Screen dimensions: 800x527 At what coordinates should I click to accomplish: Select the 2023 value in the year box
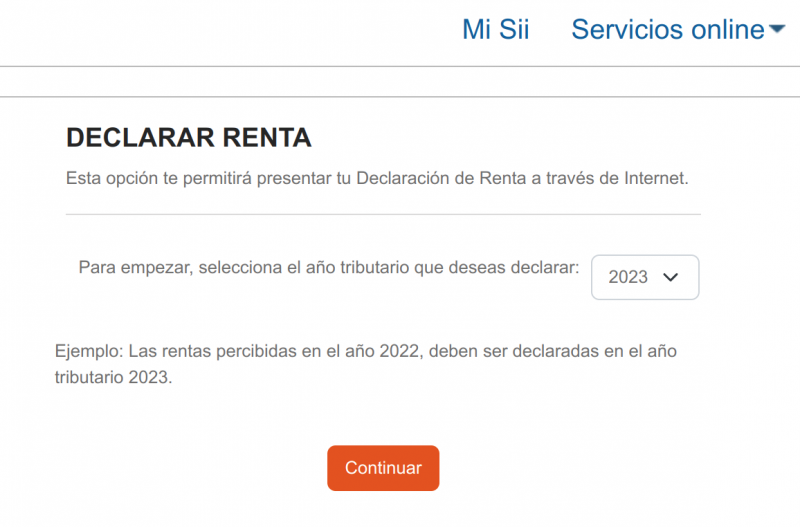pyautogui.click(x=628, y=277)
